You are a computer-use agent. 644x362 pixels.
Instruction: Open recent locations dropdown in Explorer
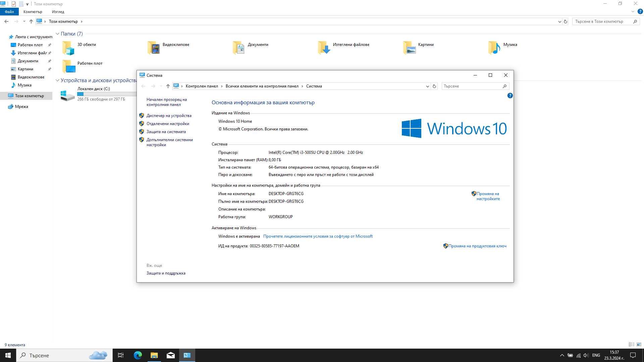(24, 21)
